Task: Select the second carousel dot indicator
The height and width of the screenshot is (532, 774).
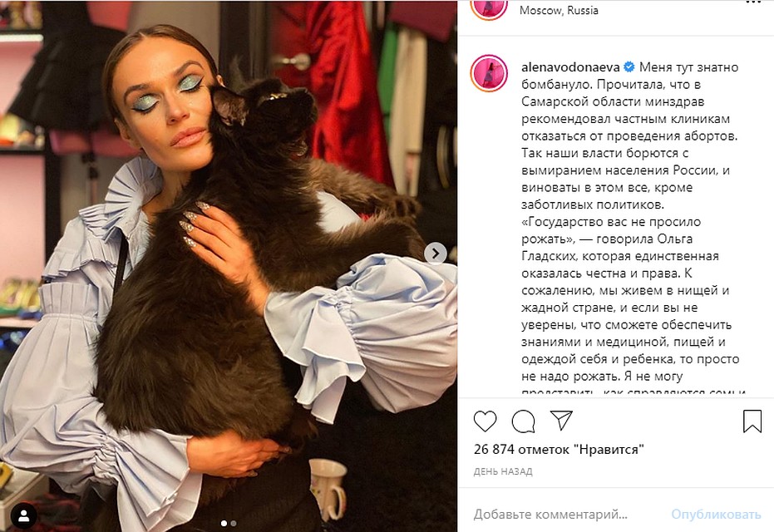Action: (x=234, y=523)
